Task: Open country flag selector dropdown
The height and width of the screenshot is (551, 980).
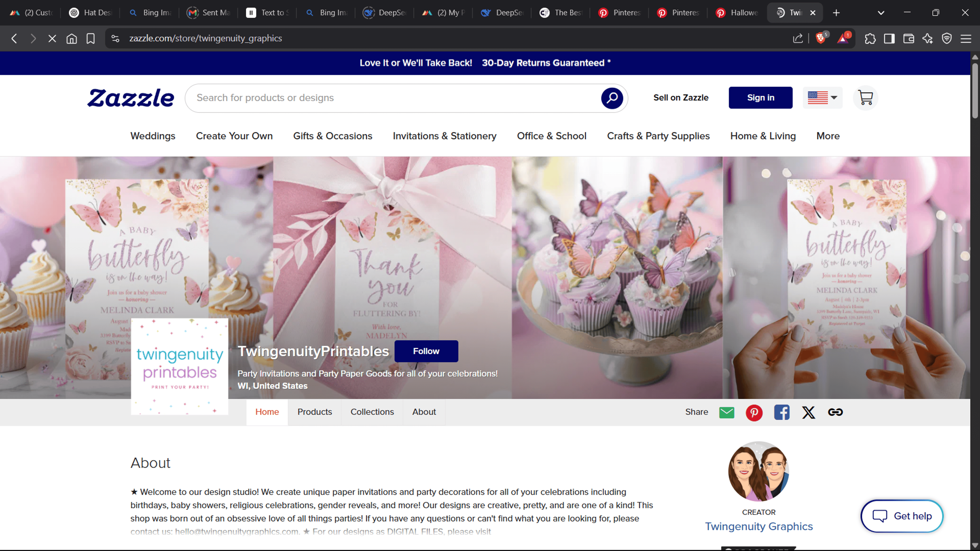Action: 823,98
